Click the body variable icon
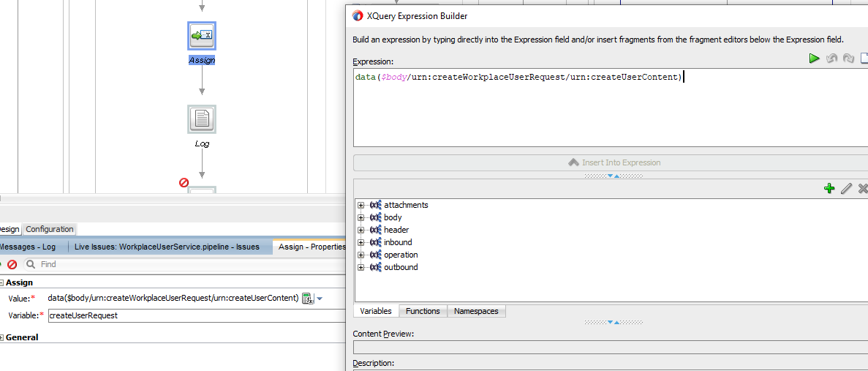Image resolution: width=868 pixels, height=371 pixels. [375, 217]
